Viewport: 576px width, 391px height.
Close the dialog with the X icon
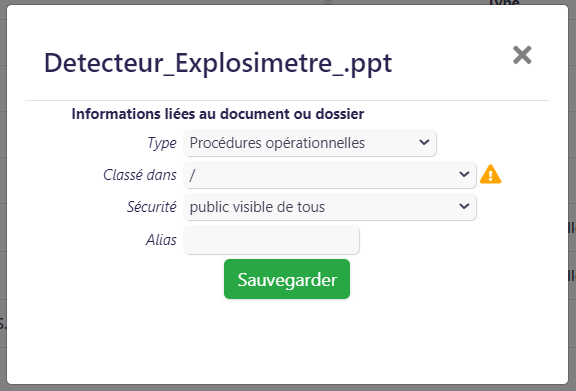pos(522,55)
